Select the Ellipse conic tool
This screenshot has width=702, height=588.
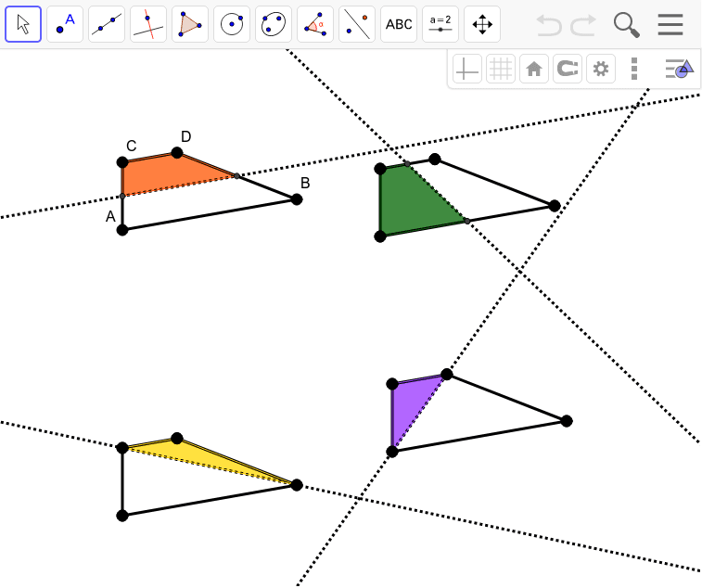pos(274,24)
